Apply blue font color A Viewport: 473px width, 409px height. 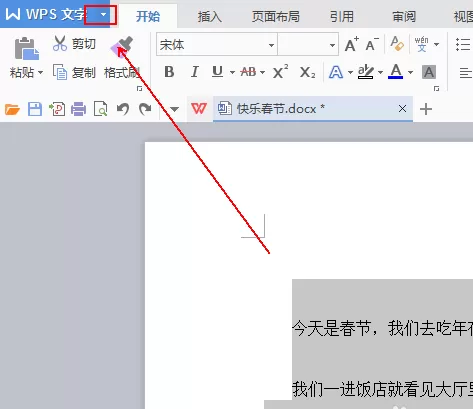point(396,71)
